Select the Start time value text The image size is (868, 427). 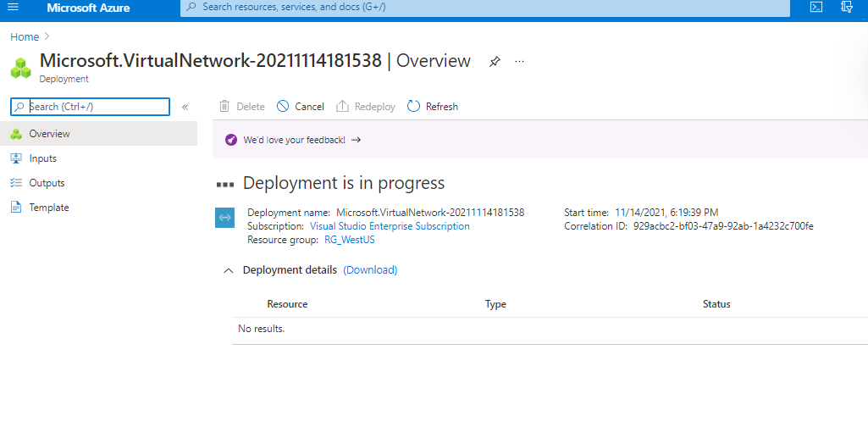coord(666,212)
